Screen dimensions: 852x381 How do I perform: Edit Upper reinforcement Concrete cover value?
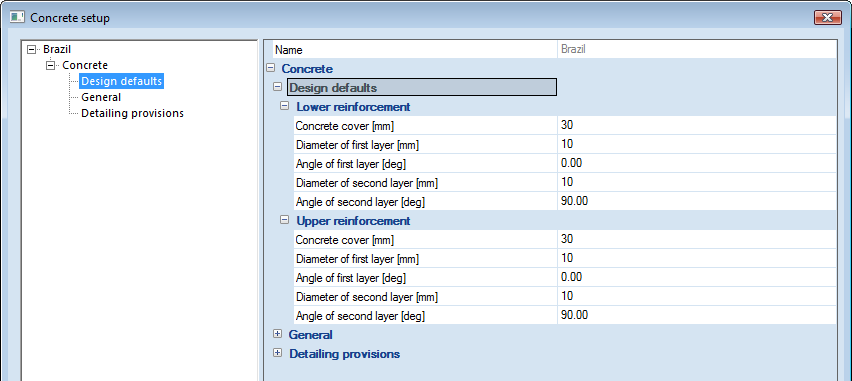tap(697, 239)
